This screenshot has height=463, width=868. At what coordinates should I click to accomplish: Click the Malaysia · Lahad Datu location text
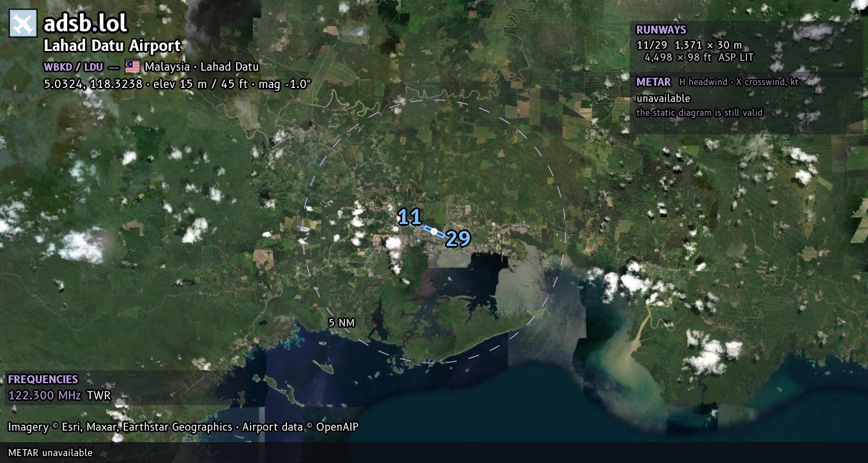(201, 67)
